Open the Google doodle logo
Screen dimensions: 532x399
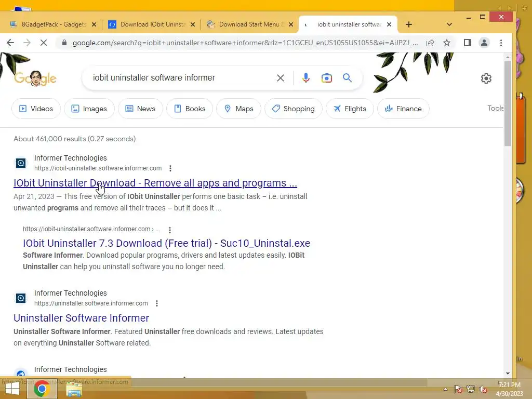pos(35,78)
